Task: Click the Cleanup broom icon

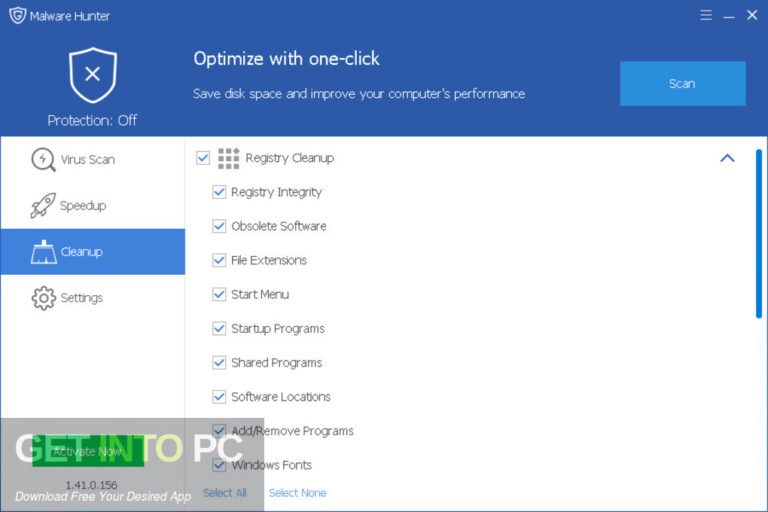Action: (44, 252)
